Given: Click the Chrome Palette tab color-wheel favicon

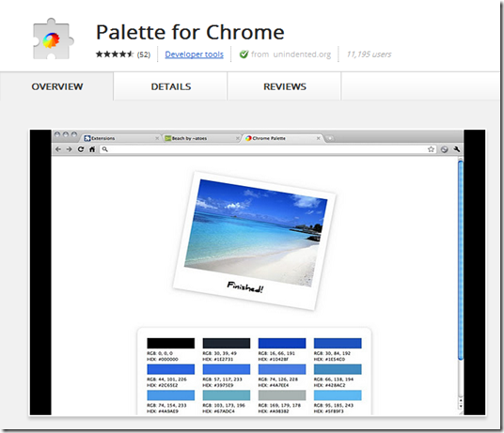Looking at the screenshot, I should tap(248, 138).
